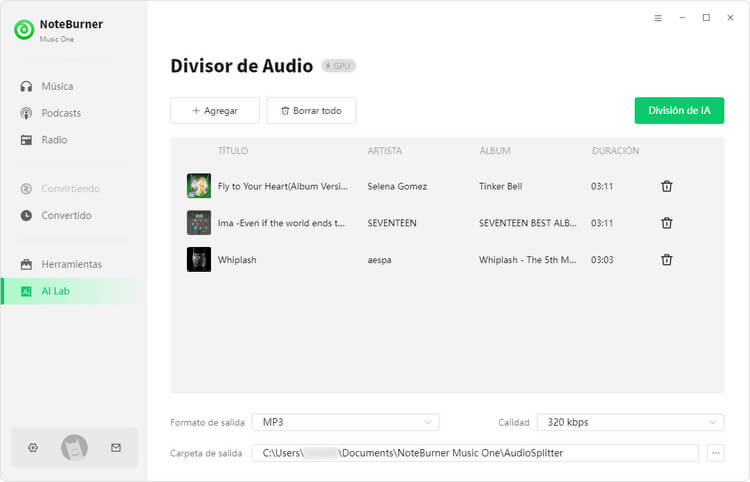Select Fly to Your Heart title text
Viewport: 750px width, 482px height.
283,186
